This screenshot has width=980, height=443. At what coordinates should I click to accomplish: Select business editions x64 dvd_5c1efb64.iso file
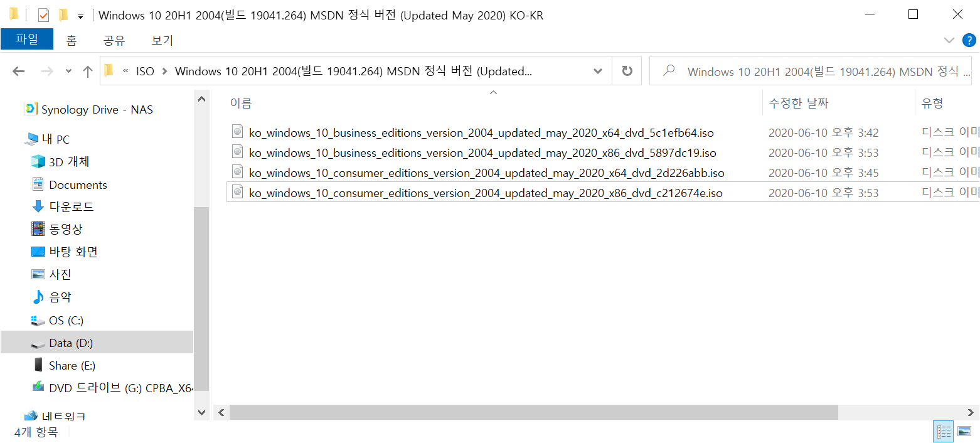[x=481, y=132]
